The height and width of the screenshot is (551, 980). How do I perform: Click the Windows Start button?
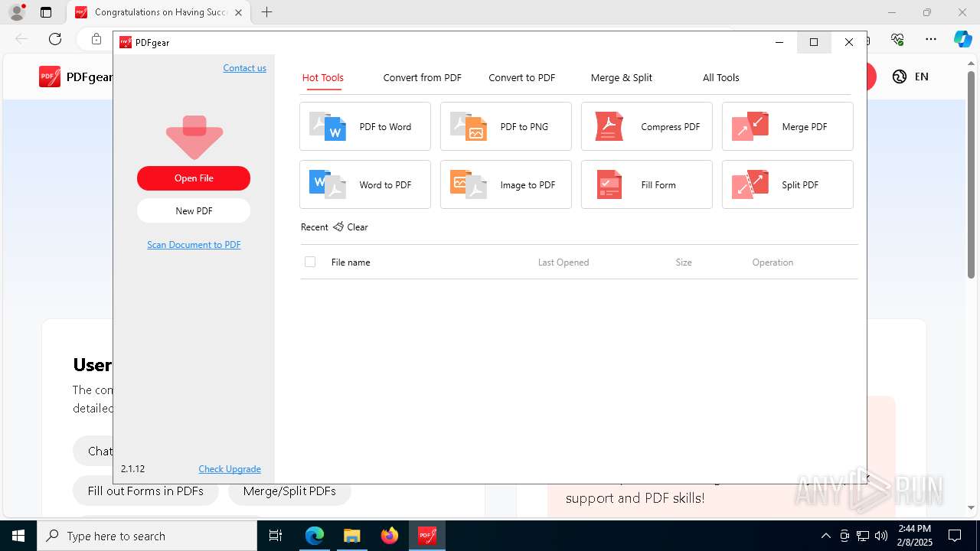coord(18,536)
